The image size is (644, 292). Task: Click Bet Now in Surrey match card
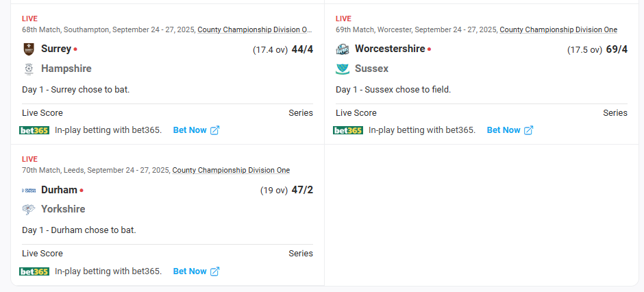click(x=190, y=130)
